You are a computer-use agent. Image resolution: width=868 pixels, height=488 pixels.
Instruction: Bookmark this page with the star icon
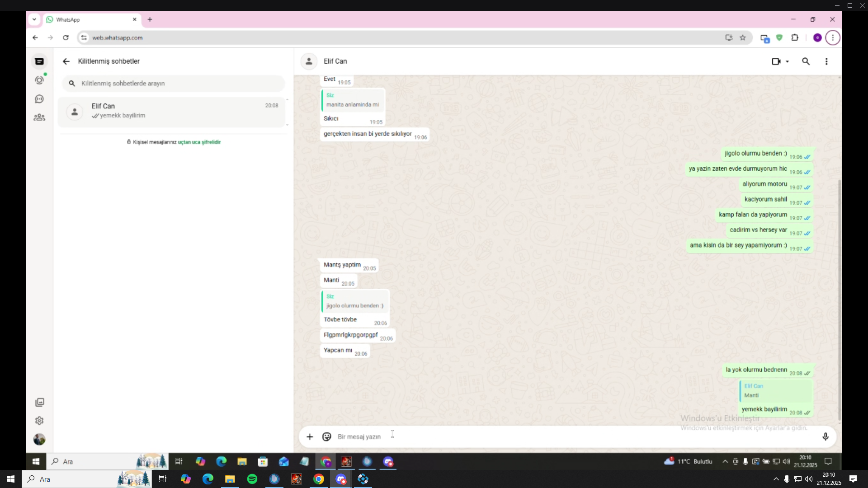point(743,38)
